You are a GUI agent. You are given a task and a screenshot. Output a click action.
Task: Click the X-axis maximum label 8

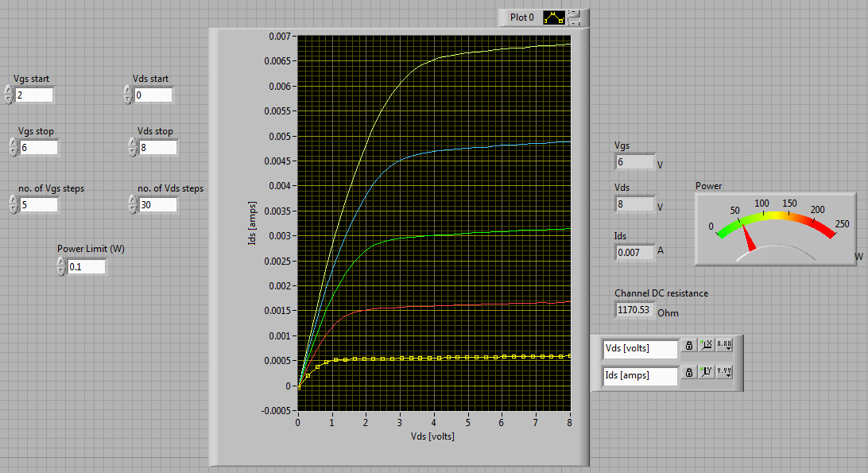[569, 423]
